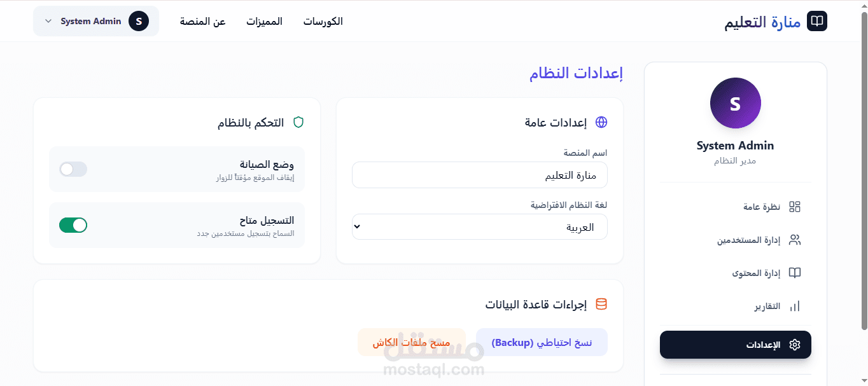Viewport: 868px width, 386px height.
Task: Enable the وضع الصيانة maintenance toggle
Action: (x=73, y=169)
